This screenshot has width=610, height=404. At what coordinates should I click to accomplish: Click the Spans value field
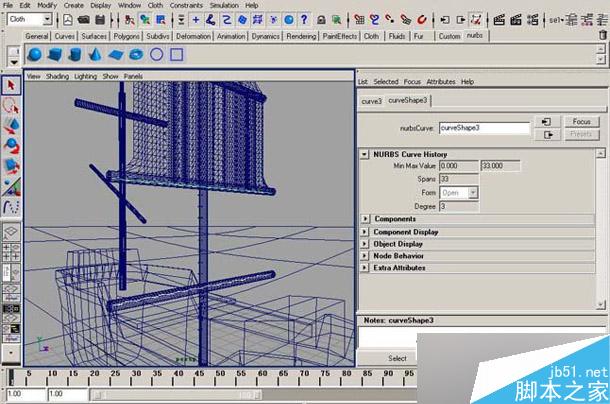tap(459, 179)
